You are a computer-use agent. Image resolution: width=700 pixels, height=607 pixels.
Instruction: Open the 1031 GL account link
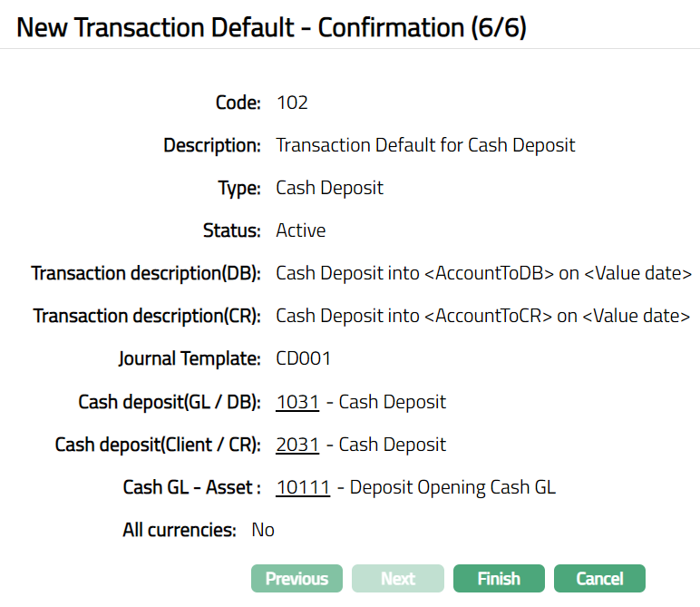tap(297, 402)
